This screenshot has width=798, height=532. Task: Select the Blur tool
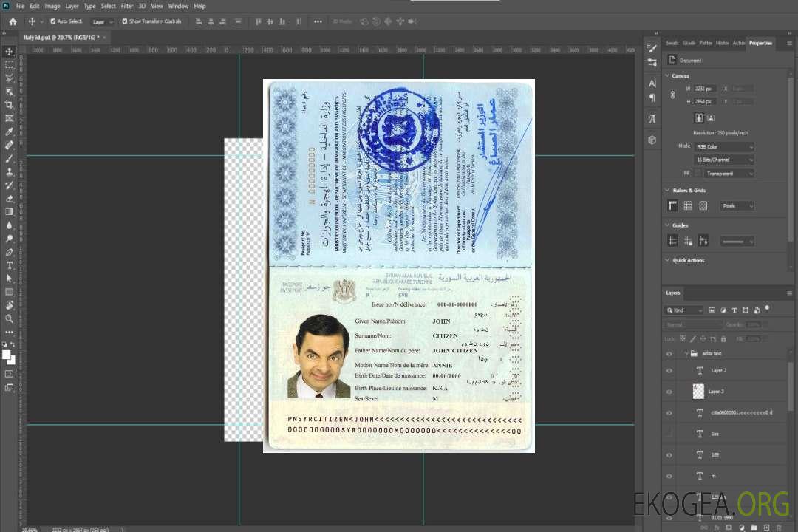9,225
